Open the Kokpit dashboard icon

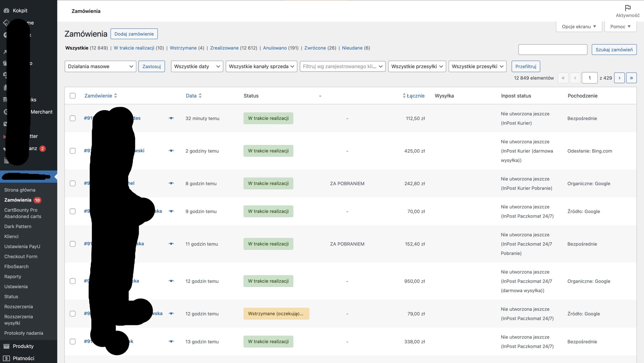tap(7, 11)
